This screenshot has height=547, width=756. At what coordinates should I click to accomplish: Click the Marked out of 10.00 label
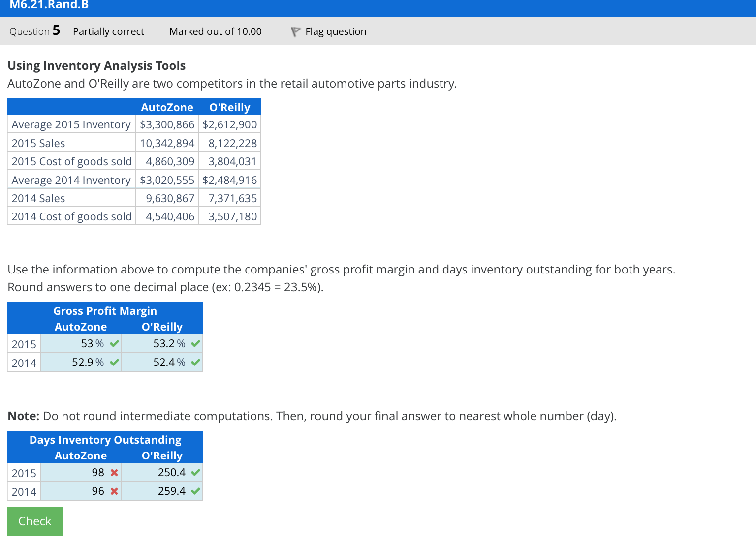[x=216, y=31]
